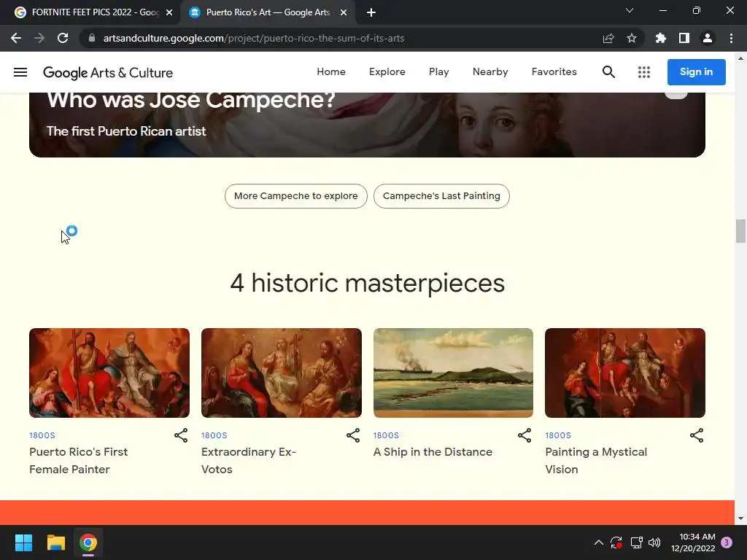
Task: Click Chrome icon in taskbar
Action: (88, 542)
